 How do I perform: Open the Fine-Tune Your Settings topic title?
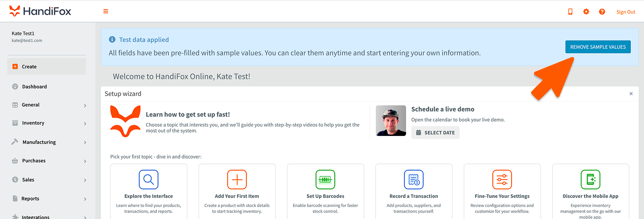click(502, 196)
